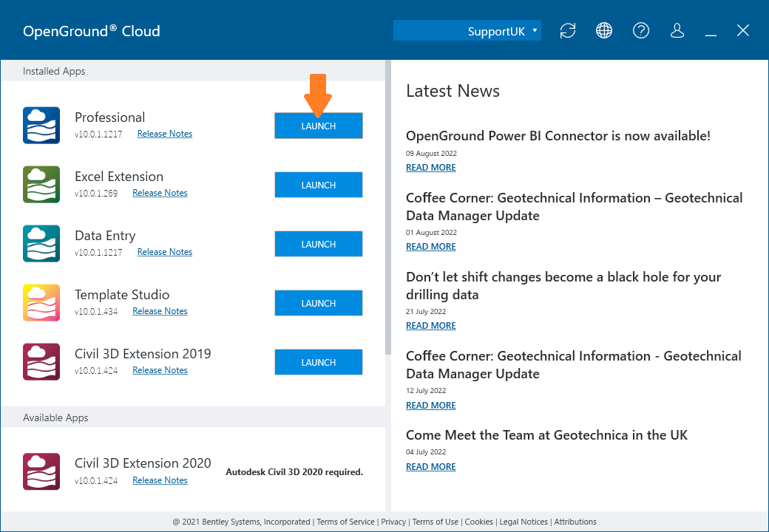Launch the Data Entry app
Image resolution: width=769 pixels, height=532 pixels.
tap(318, 244)
